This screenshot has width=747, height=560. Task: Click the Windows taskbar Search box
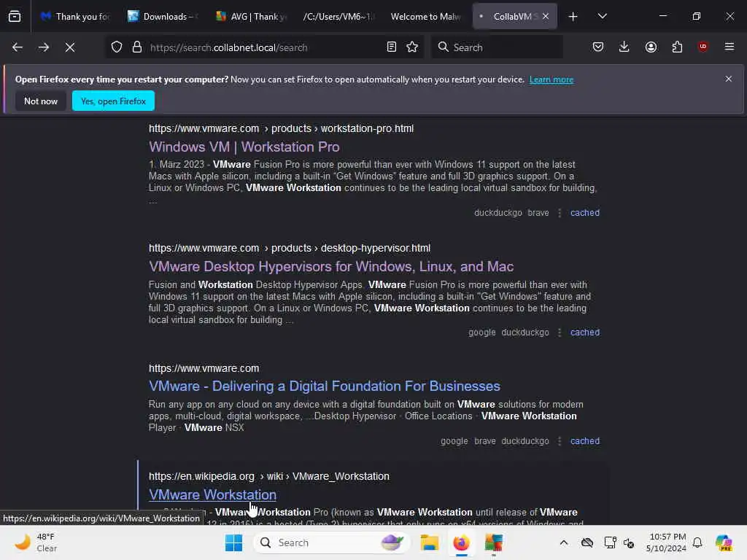tap(332, 542)
